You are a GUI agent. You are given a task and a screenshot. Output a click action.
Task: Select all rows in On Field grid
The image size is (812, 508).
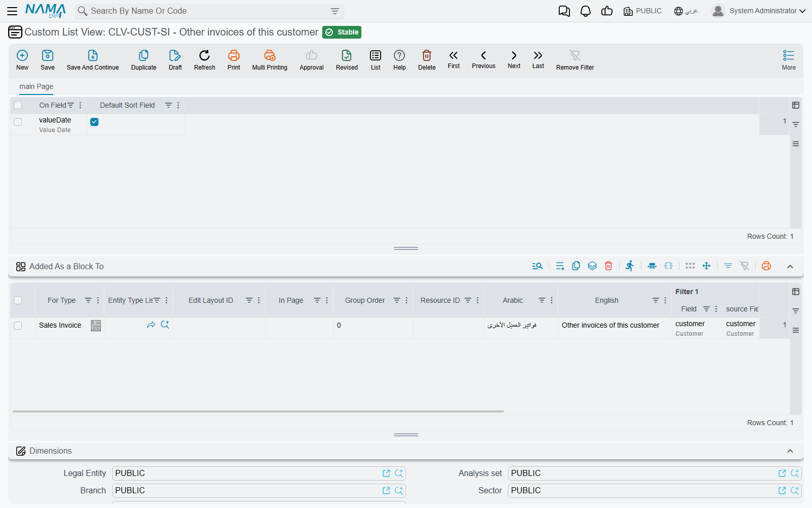pos(18,105)
